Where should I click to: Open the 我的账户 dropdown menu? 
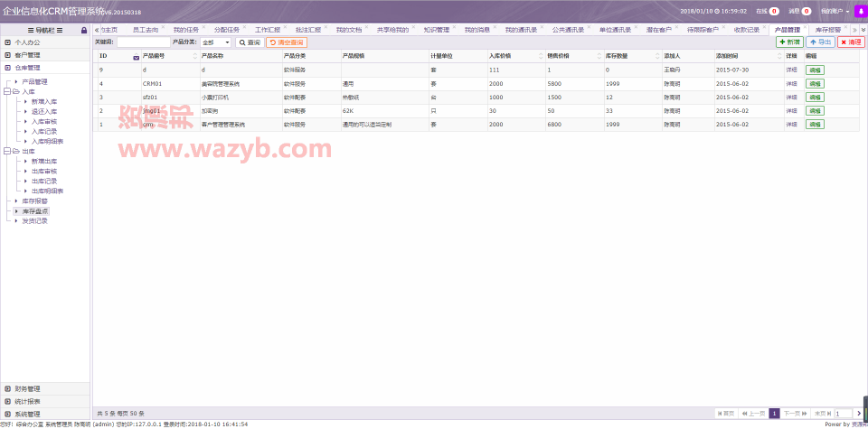pos(835,11)
